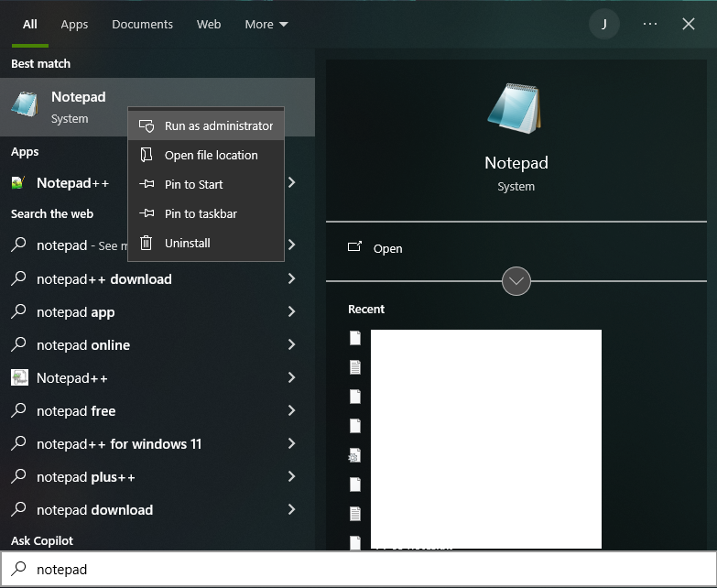
Task: Switch to the All tab
Action: tap(30, 24)
